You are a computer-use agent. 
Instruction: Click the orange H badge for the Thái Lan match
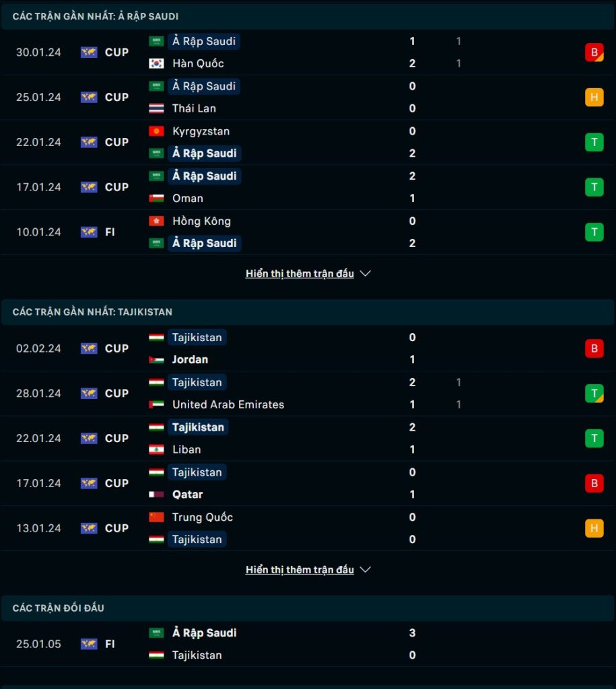click(x=594, y=97)
